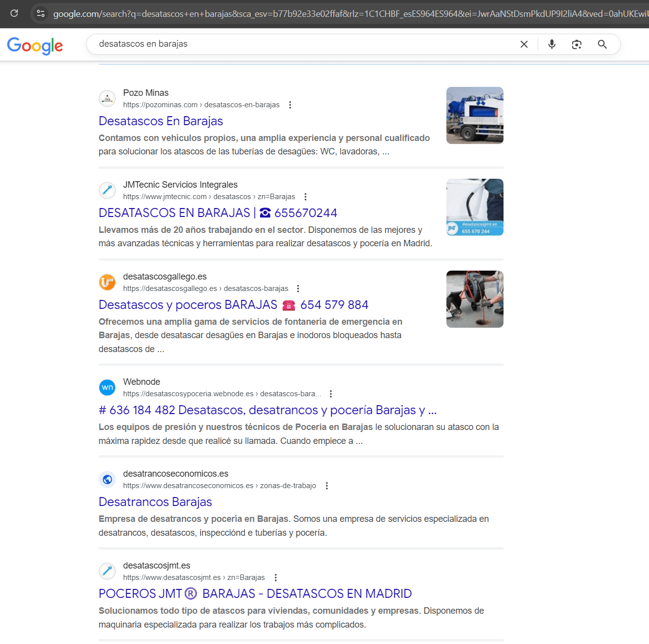
Task: Open more options for Webnode result
Action: click(331, 394)
